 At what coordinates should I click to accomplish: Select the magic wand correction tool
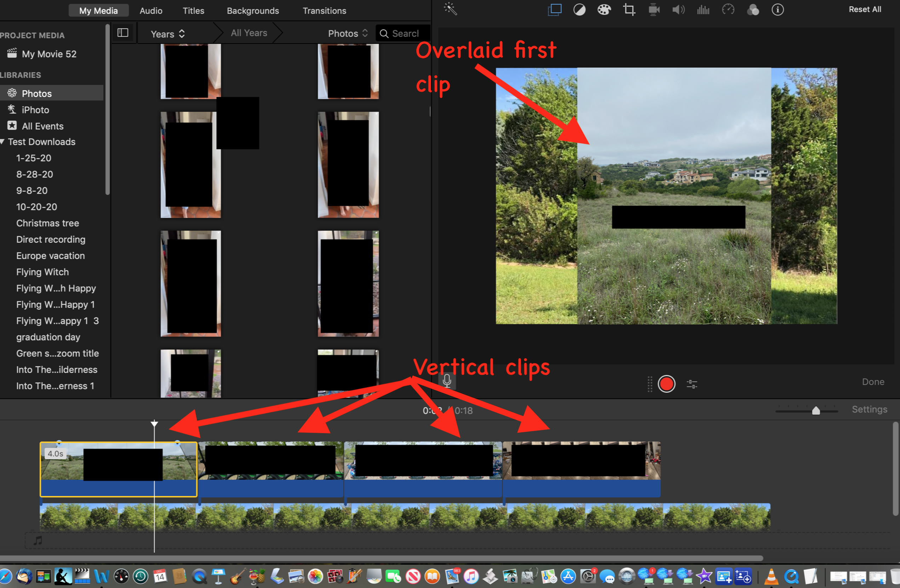[x=450, y=9]
